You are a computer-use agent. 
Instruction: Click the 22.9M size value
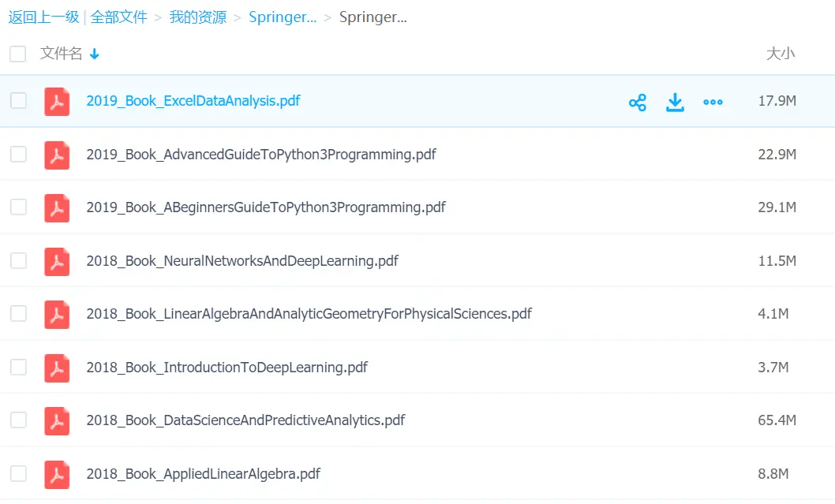point(777,155)
